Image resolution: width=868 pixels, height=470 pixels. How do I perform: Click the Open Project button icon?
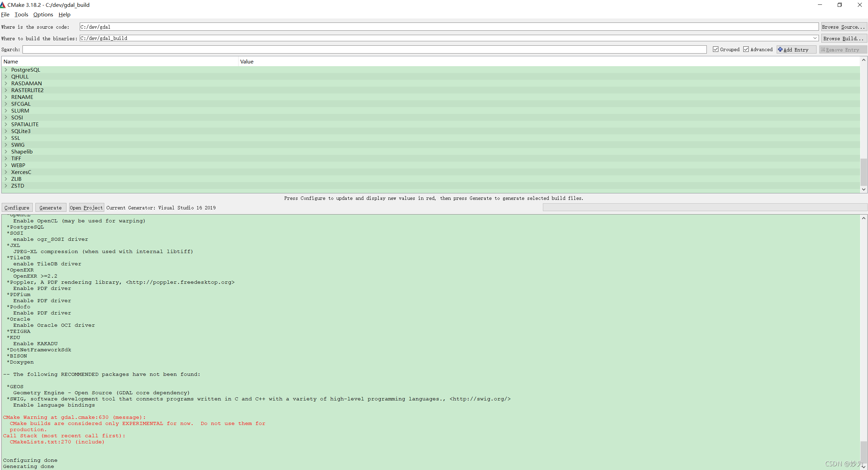click(x=86, y=207)
